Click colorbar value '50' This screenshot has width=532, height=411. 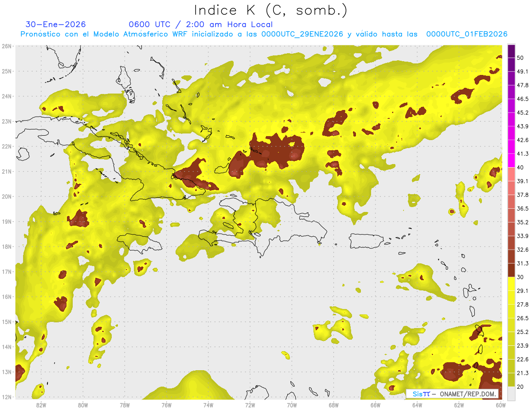point(520,58)
